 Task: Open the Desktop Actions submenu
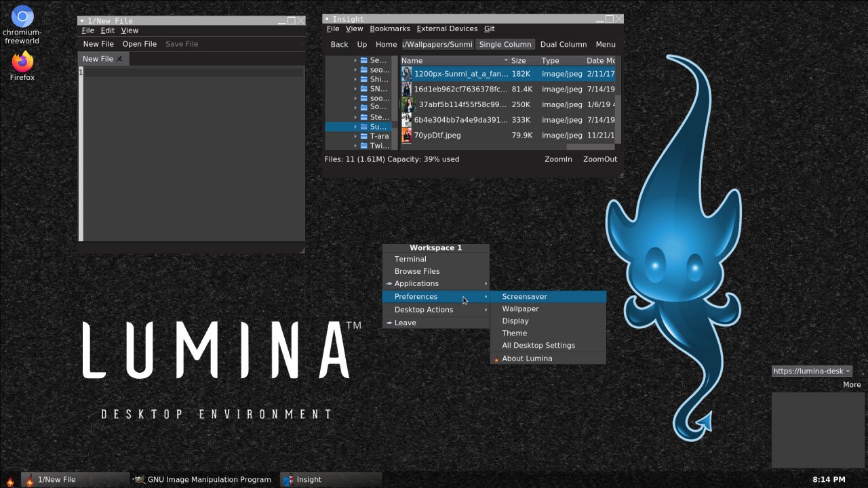[435, 310]
